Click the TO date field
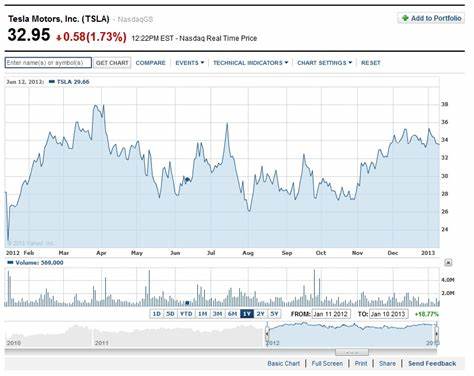This screenshot has height=376, width=474. [388, 314]
